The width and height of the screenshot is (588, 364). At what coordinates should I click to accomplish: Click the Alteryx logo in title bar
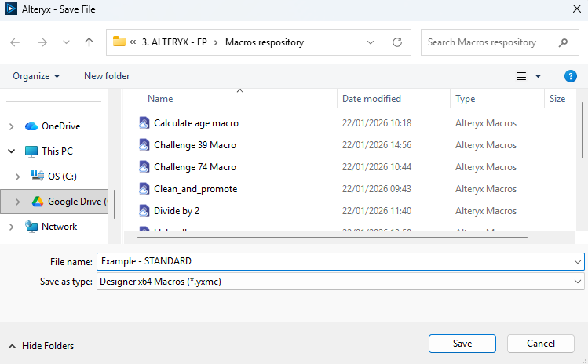pos(11,9)
